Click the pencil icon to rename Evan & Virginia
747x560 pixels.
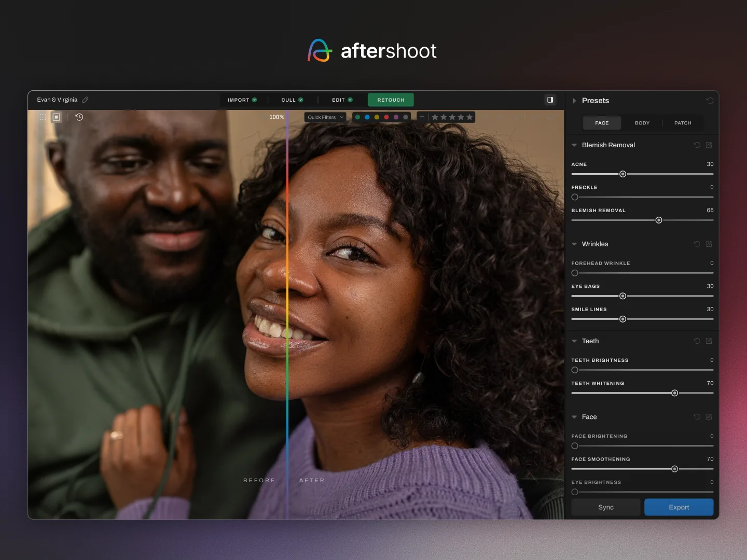pos(86,100)
